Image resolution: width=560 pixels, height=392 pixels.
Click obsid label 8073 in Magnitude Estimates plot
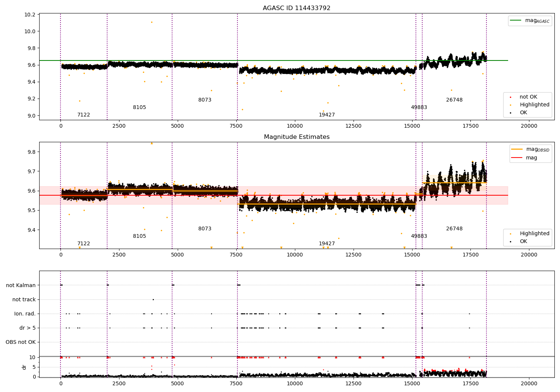205,229
